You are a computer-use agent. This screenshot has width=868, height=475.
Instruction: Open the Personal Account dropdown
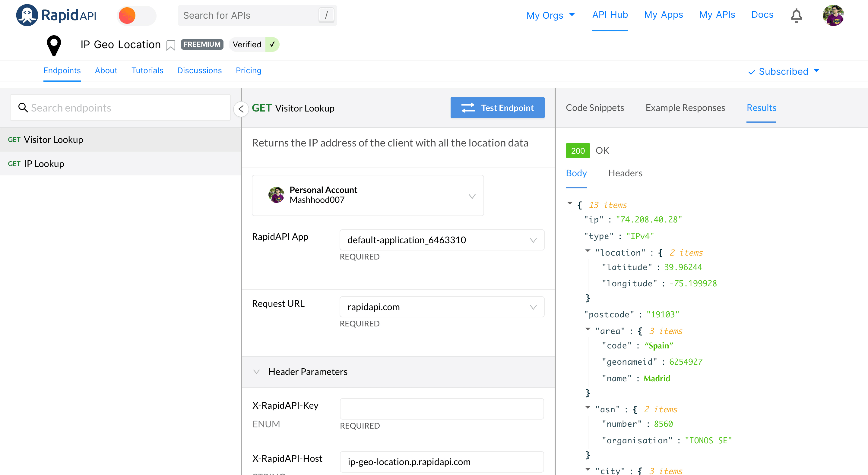pyautogui.click(x=368, y=195)
